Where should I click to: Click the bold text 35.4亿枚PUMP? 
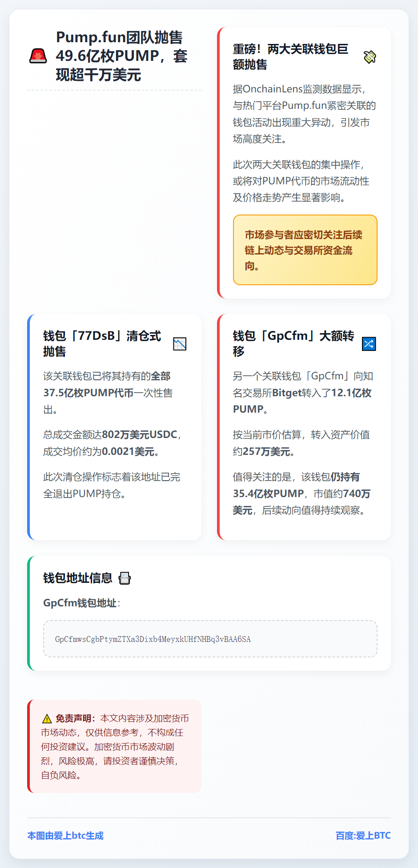click(x=269, y=494)
